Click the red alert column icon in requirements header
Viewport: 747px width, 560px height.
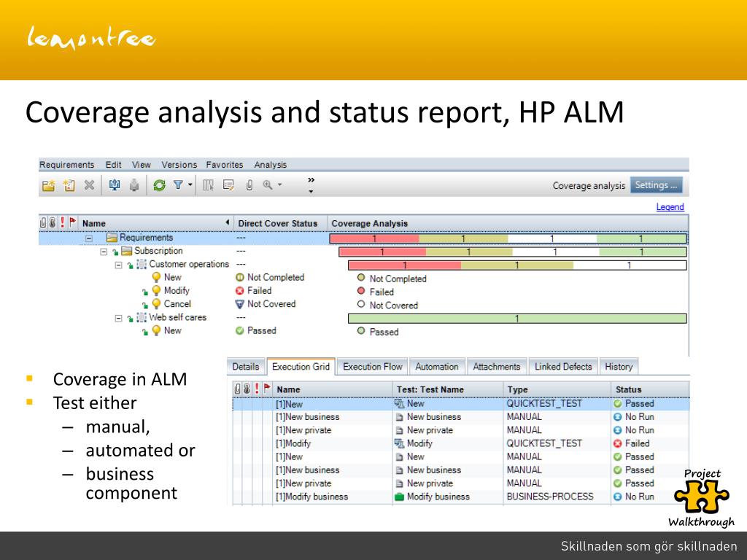click(x=63, y=222)
